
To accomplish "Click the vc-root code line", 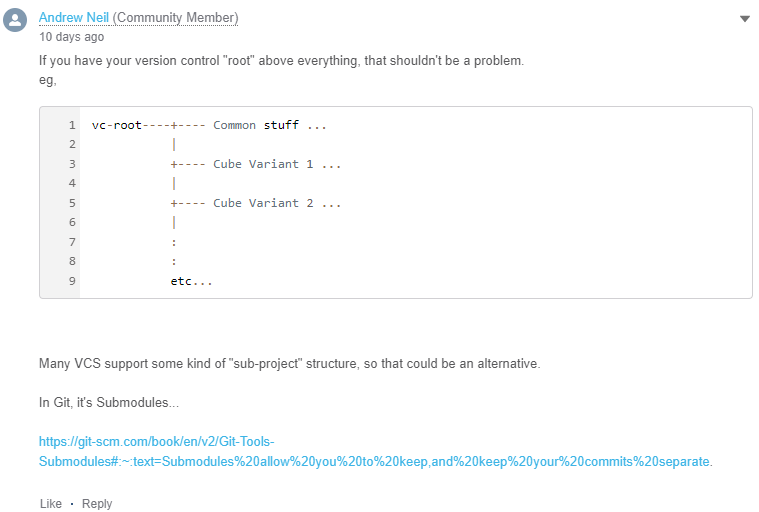I will (x=209, y=125).
